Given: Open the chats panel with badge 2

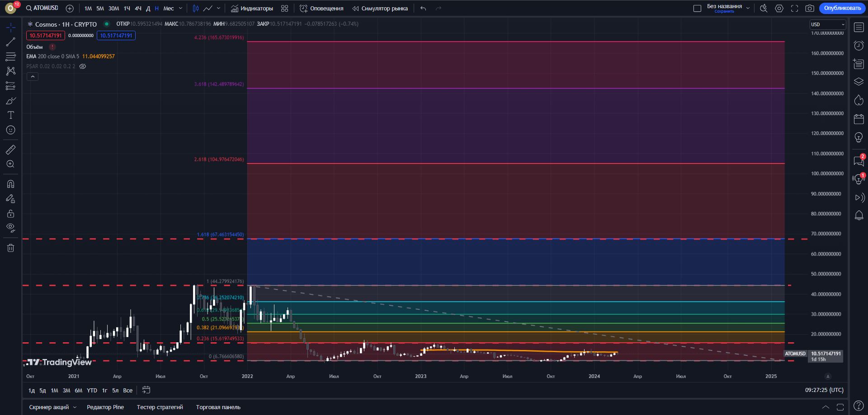Looking at the screenshot, I should click(859, 161).
